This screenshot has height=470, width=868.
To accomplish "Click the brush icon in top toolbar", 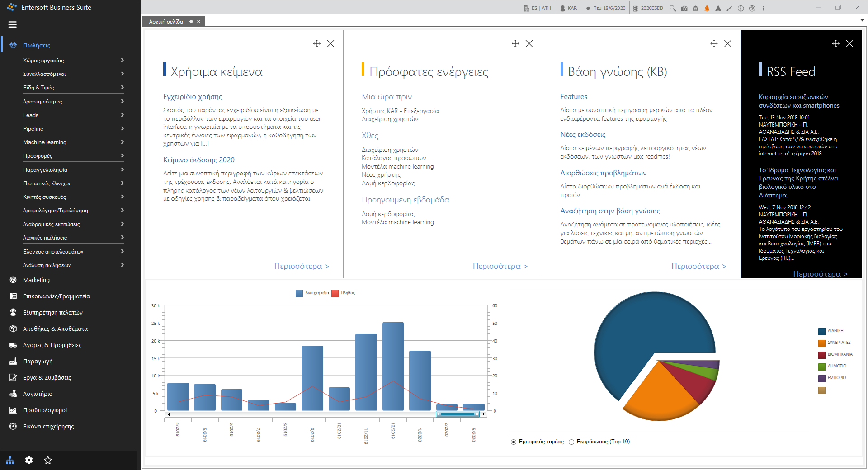I will 729,8.
